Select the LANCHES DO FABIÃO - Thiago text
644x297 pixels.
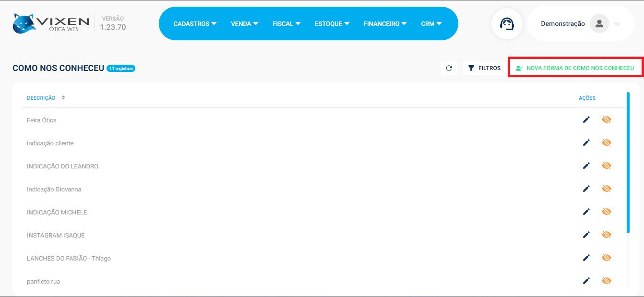pyautogui.click(x=69, y=258)
